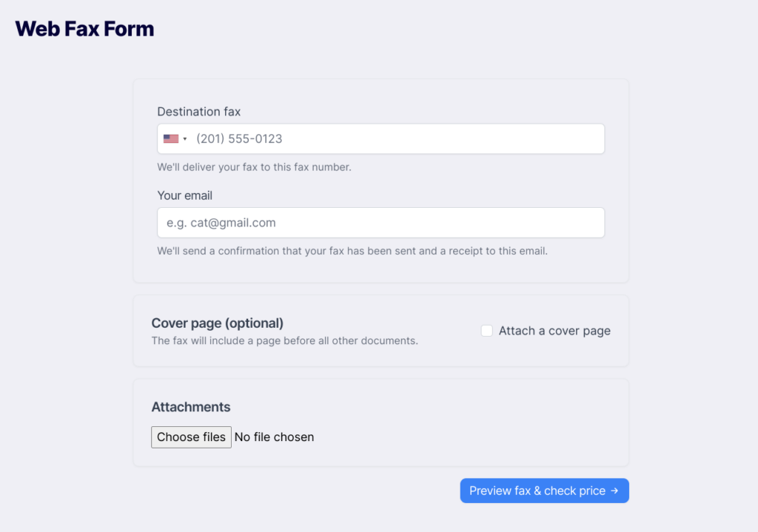Click the 'Cover page (optional)' heading
The width and height of the screenshot is (758, 532).
[218, 323]
